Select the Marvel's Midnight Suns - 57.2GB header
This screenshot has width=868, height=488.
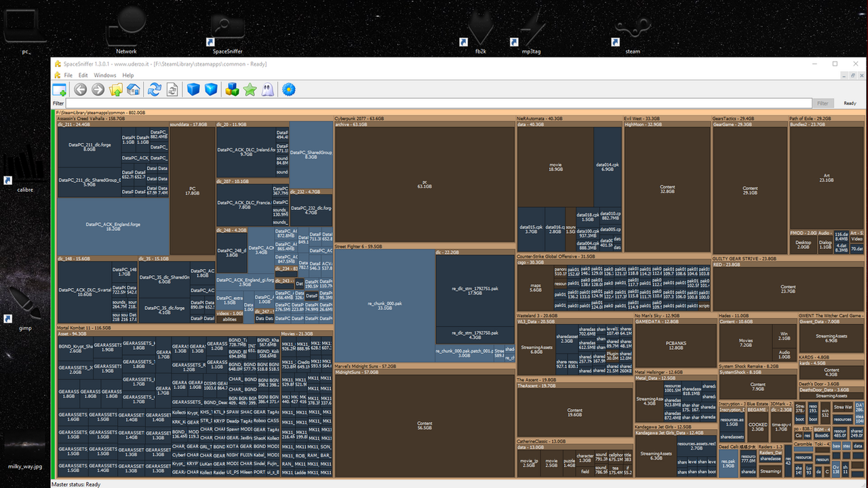(x=425, y=366)
